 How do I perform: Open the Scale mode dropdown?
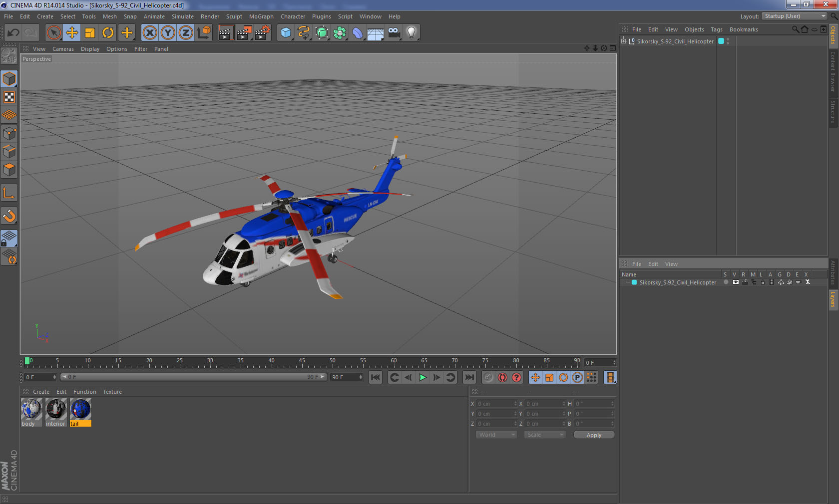pyautogui.click(x=545, y=435)
